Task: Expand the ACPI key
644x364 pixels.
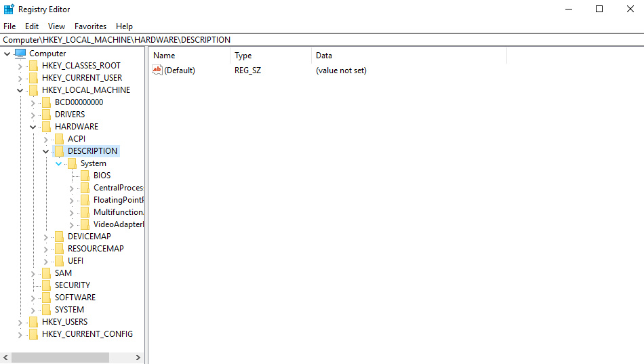Action: [x=45, y=140]
